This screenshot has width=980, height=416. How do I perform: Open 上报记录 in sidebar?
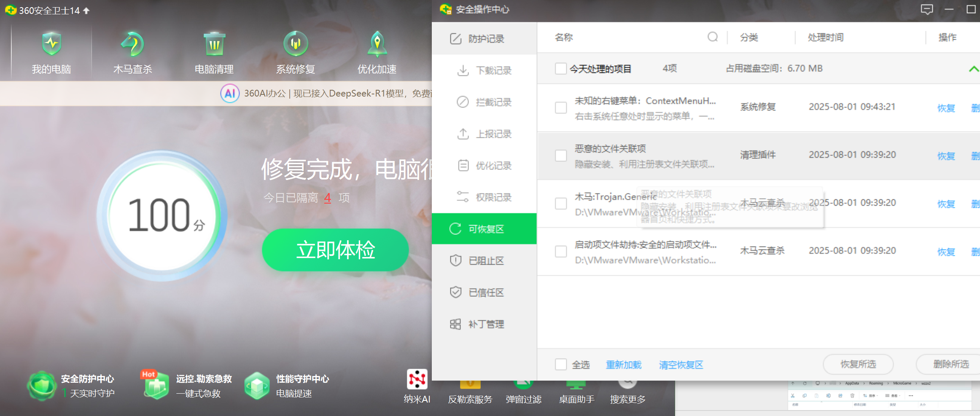[x=484, y=134]
